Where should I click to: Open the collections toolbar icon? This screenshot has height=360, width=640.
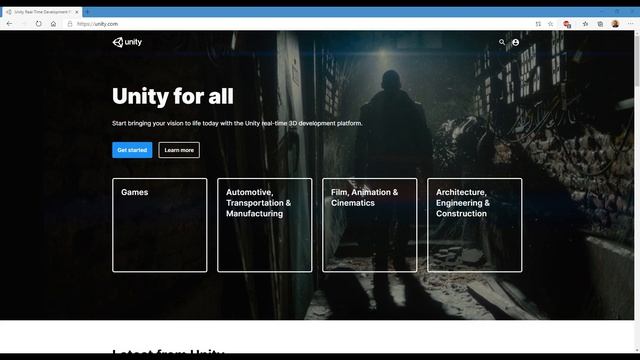pos(600,24)
